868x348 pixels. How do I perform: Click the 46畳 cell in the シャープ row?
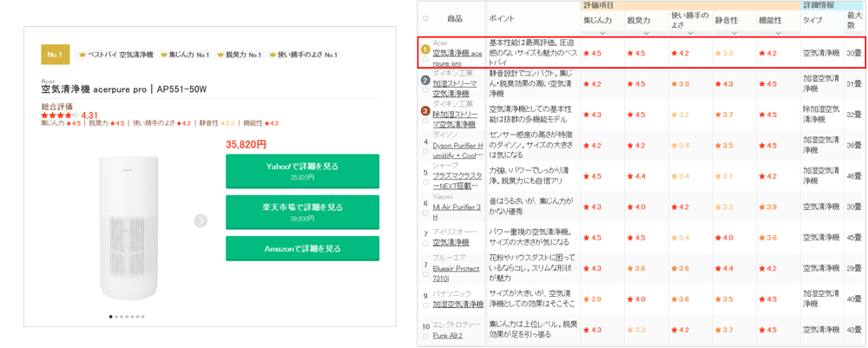854,176
